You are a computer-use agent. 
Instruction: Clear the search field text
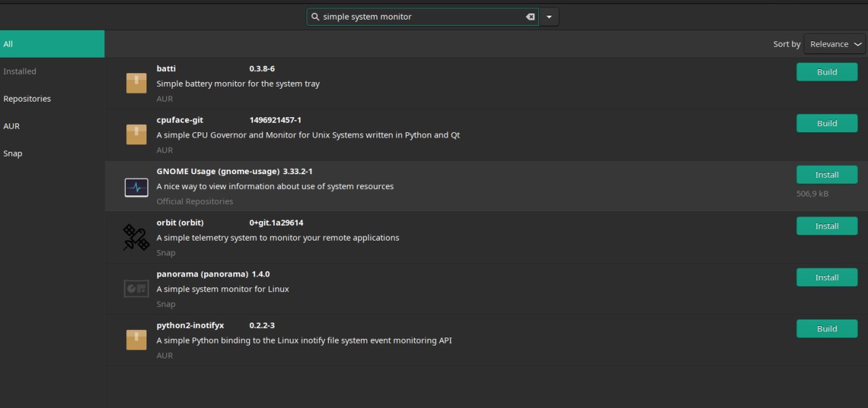pos(530,17)
